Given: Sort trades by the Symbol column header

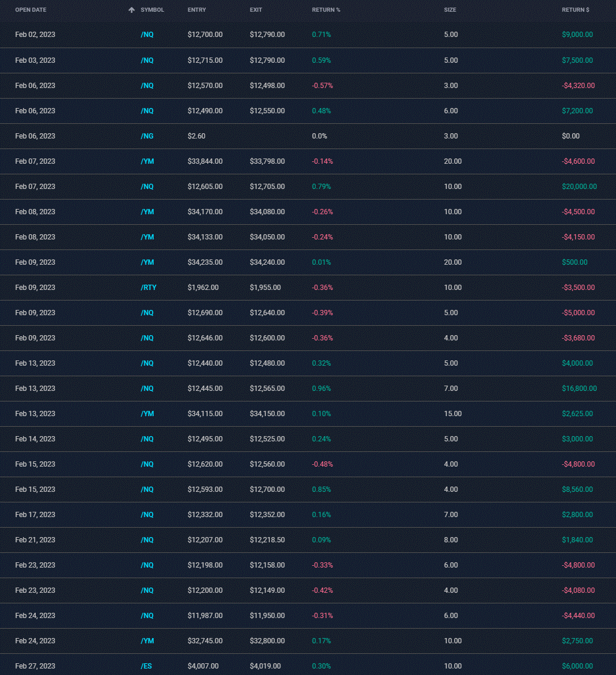Looking at the screenshot, I should [152, 10].
